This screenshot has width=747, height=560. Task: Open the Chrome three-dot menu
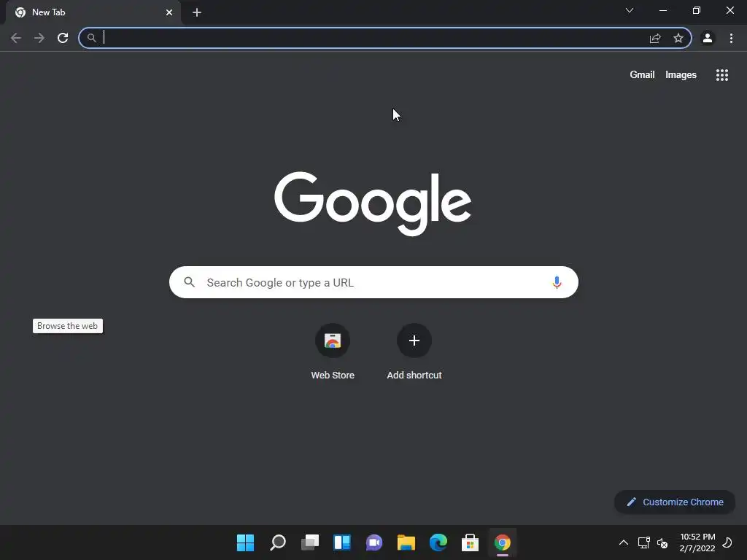click(731, 38)
